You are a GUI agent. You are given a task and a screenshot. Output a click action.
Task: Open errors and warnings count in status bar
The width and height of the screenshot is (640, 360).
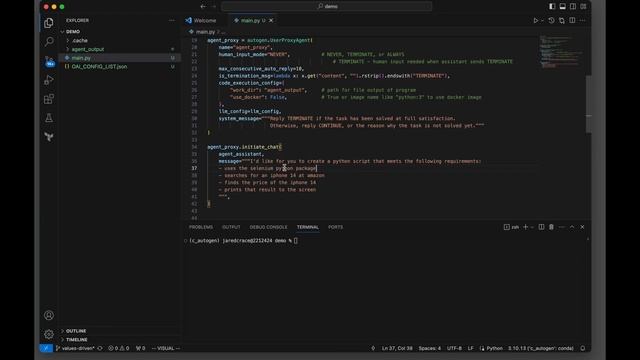[x=119, y=348]
